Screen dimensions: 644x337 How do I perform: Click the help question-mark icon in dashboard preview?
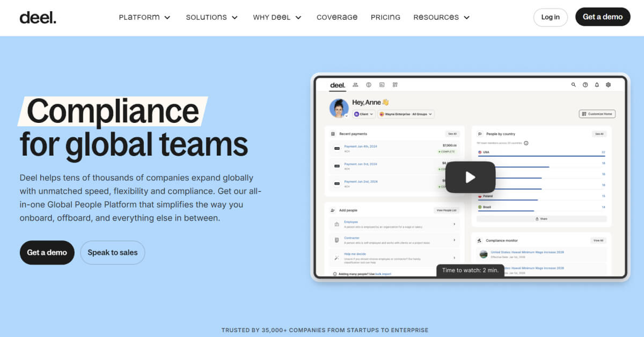click(585, 85)
